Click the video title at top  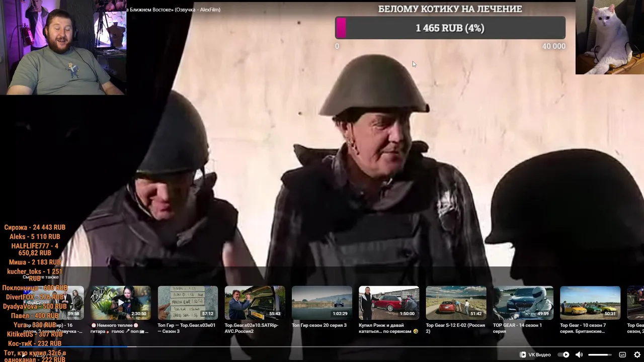click(173, 10)
